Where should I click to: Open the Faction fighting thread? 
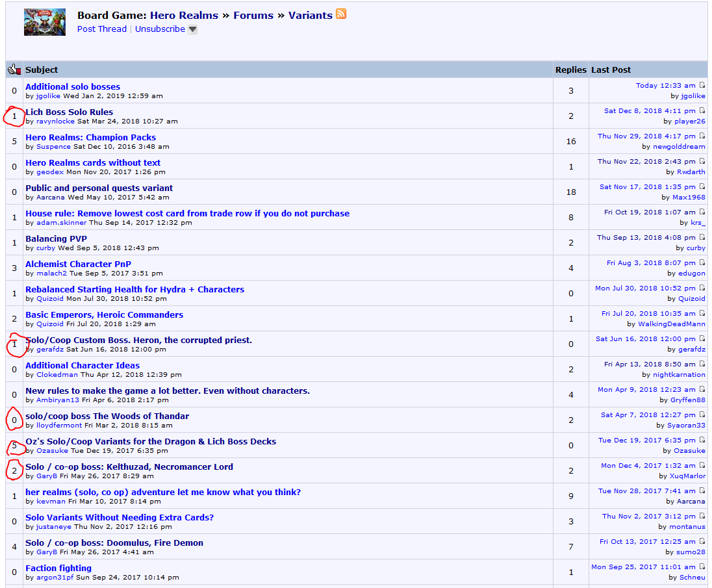(58, 569)
